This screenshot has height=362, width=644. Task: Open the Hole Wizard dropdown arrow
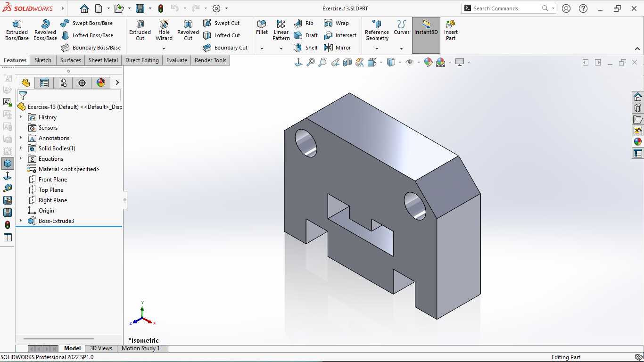(164, 49)
